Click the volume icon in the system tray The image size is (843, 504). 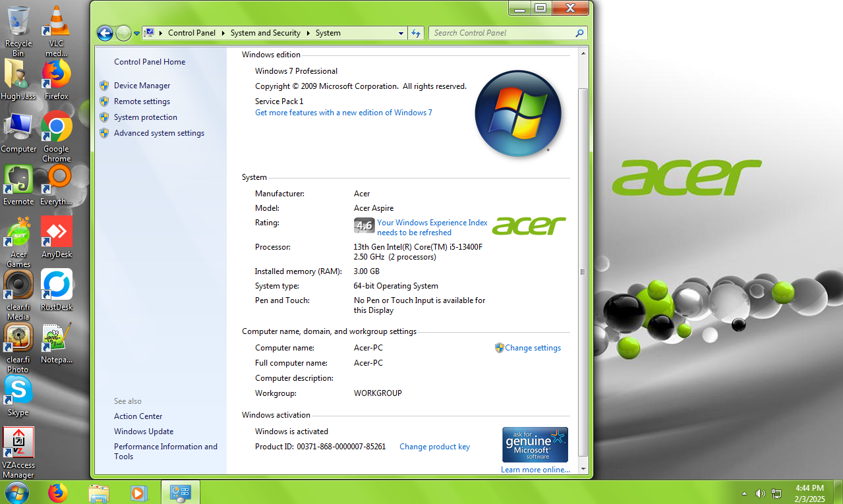coord(759,493)
